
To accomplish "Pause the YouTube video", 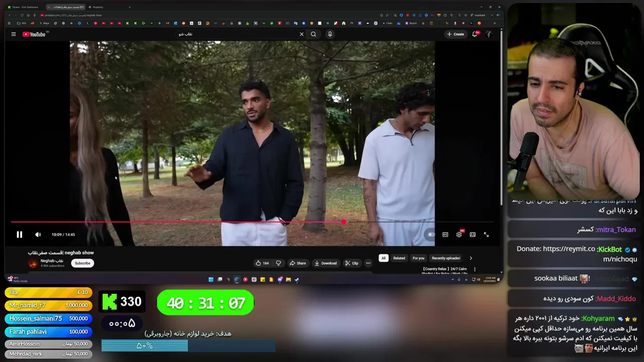I will [19, 234].
